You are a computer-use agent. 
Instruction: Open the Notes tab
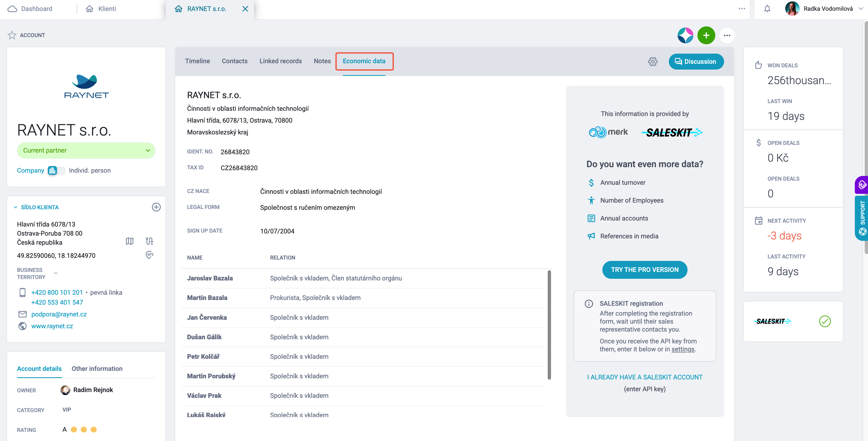(322, 61)
